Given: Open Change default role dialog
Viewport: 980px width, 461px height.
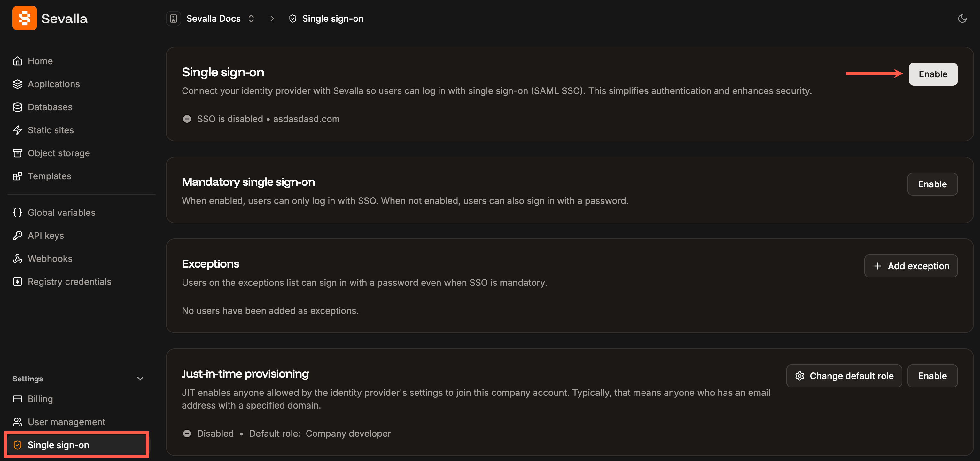Looking at the screenshot, I should pyautogui.click(x=844, y=376).
